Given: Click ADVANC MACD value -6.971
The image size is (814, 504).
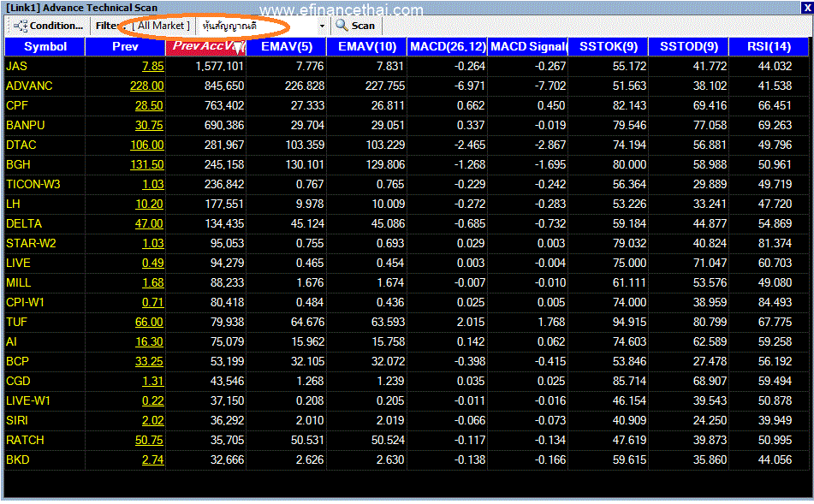Looking at the screenshot, I should pos(470,86).
